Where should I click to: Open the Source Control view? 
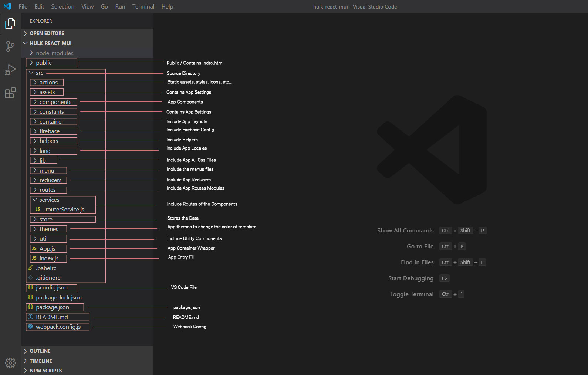[x=10, y=46]
